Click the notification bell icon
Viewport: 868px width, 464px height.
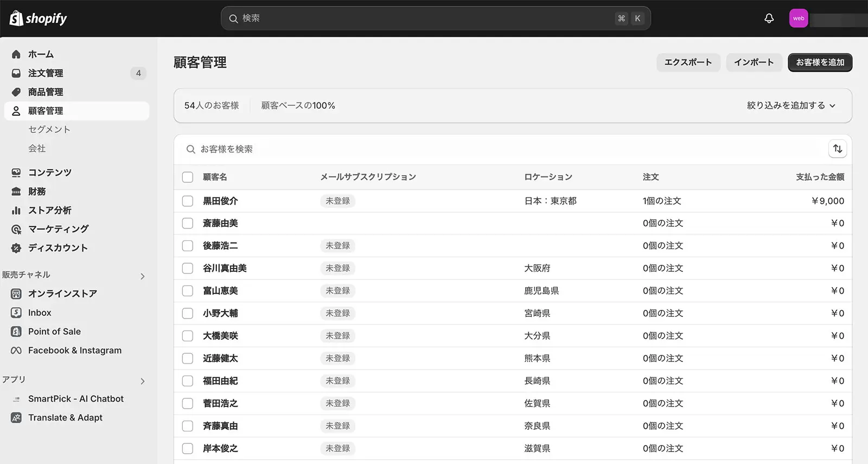point(769,18)
